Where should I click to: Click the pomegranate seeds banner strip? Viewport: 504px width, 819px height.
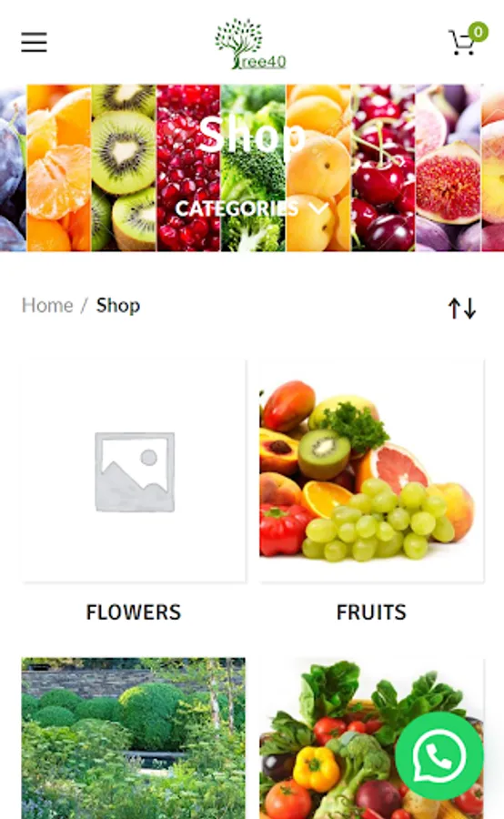click(x=188, y=167)
